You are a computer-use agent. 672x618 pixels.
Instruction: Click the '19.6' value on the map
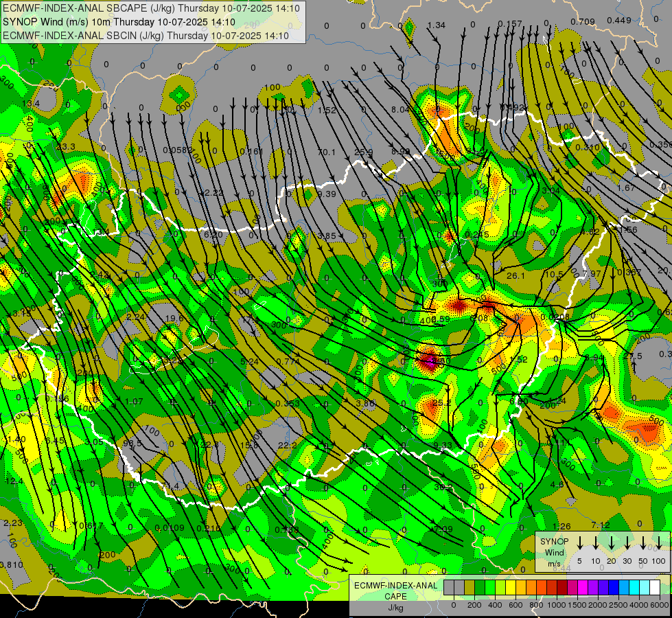(174, 318)
